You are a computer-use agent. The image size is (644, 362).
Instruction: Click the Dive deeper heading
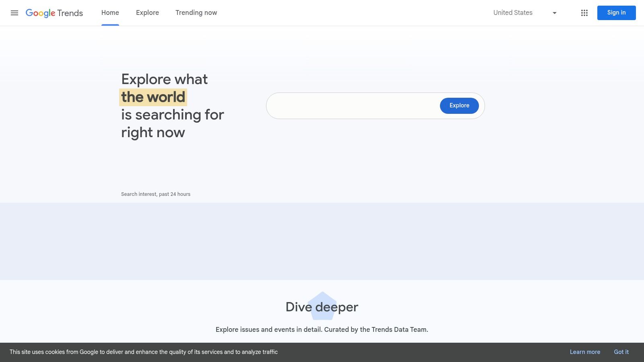click(x=321, y=306)
